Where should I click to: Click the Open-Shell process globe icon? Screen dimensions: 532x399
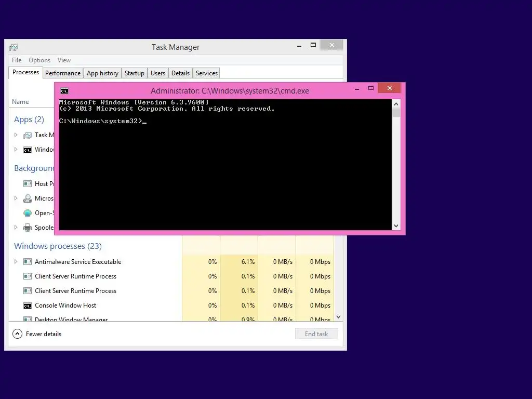[x=28, y=213]
